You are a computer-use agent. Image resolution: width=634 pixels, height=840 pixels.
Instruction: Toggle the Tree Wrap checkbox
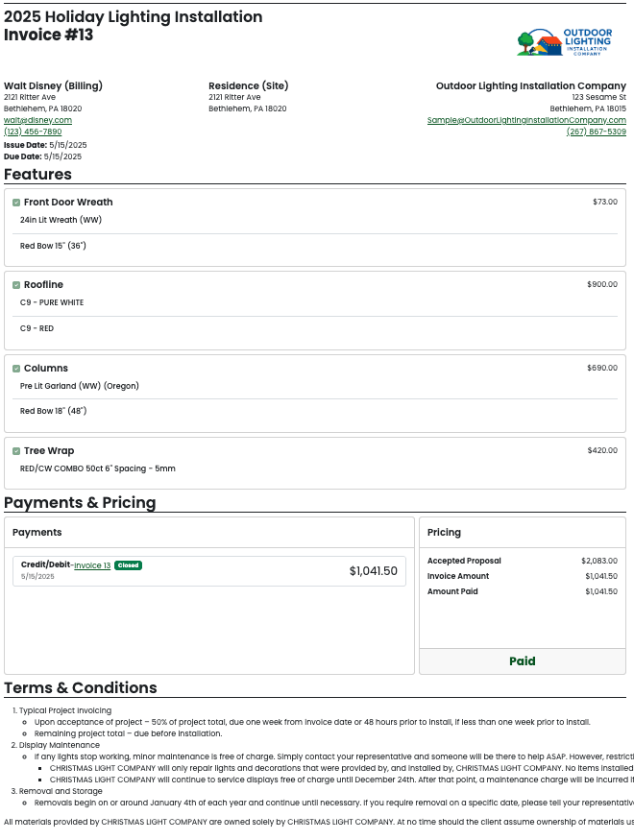pyautogui.click(x=16, y=451)
